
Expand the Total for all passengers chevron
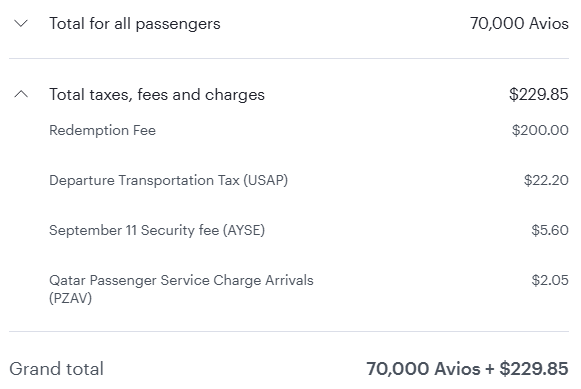coord(21,24)
